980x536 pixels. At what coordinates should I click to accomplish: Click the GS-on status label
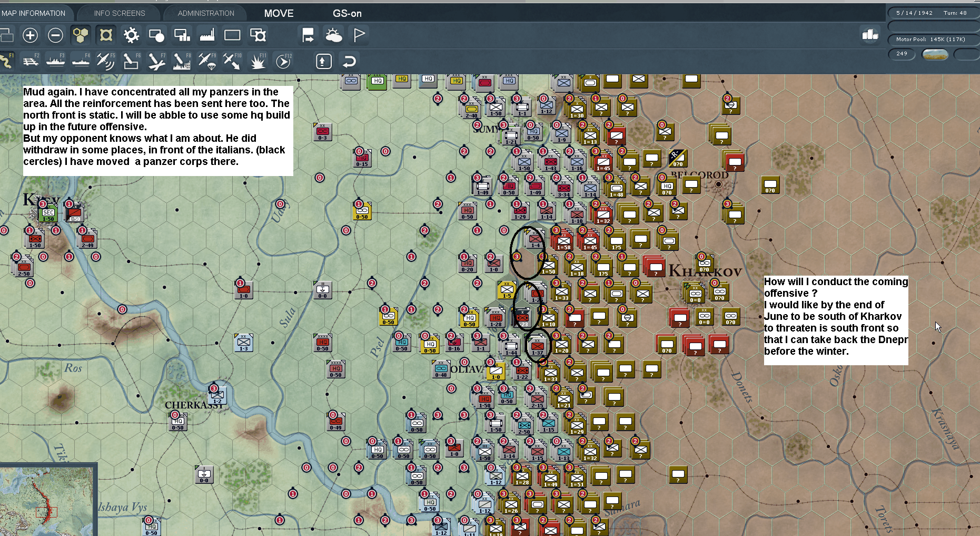(347, 13)
